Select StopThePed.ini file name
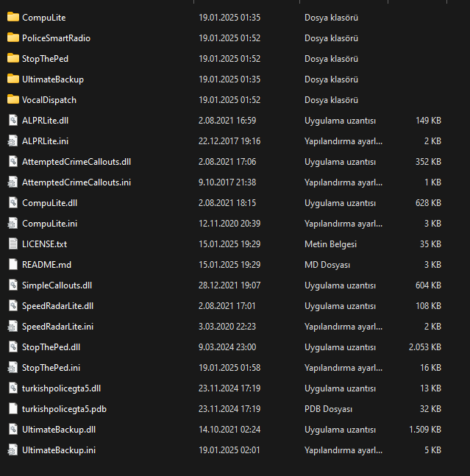 click(51, 369)
